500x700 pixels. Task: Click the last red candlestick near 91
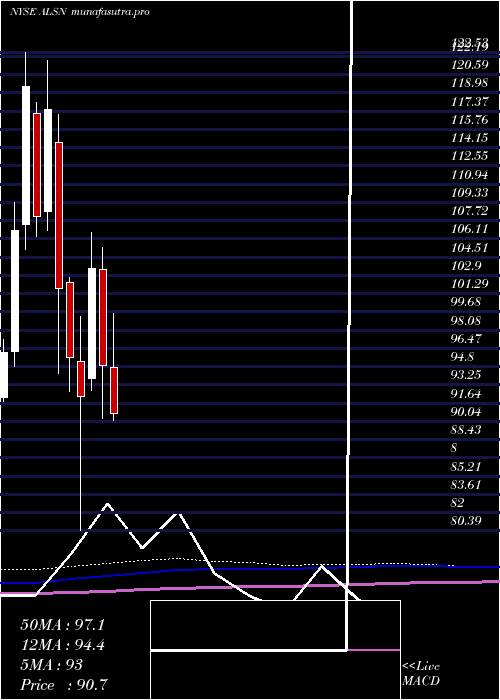[114, 391]
